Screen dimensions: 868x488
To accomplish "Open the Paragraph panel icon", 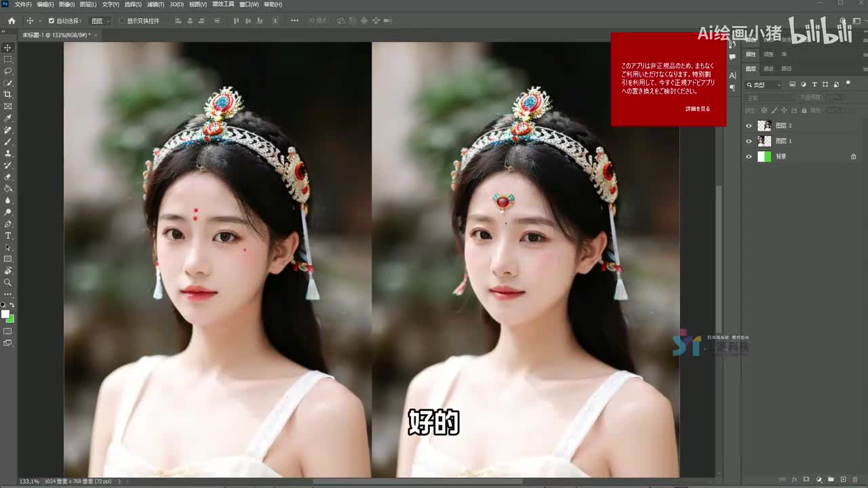I will pos(732,88).
